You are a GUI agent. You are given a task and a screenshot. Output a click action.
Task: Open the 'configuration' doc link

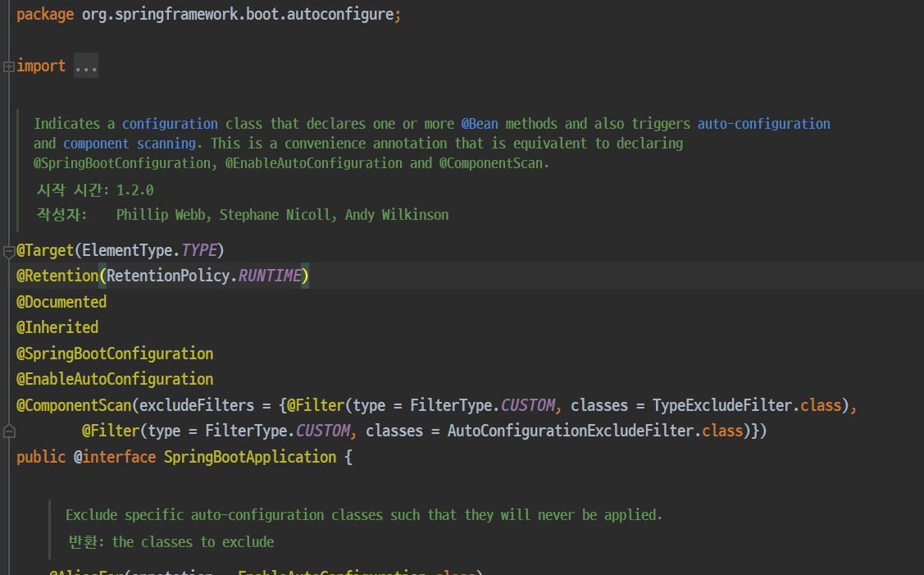[x=170, y=124]
